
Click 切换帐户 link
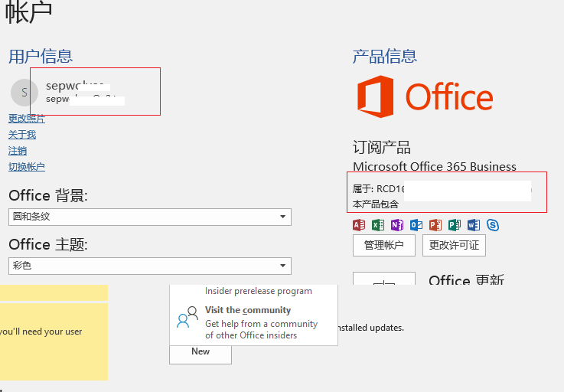click(x=27, y=167)
